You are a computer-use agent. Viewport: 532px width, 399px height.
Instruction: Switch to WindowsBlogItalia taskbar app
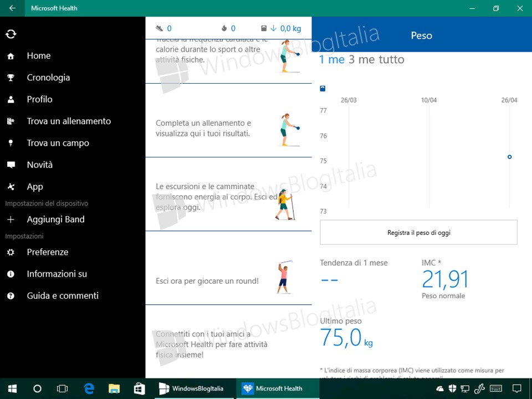point(194,388)
